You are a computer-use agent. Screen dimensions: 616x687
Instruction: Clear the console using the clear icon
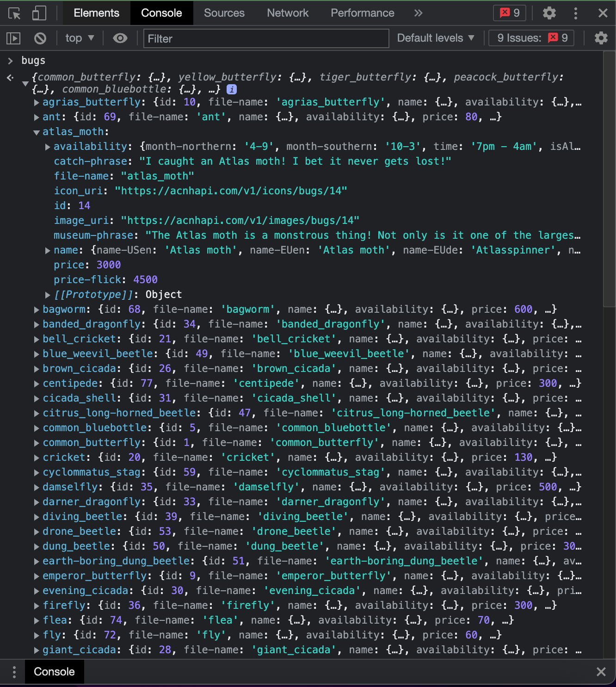[40, 38]
